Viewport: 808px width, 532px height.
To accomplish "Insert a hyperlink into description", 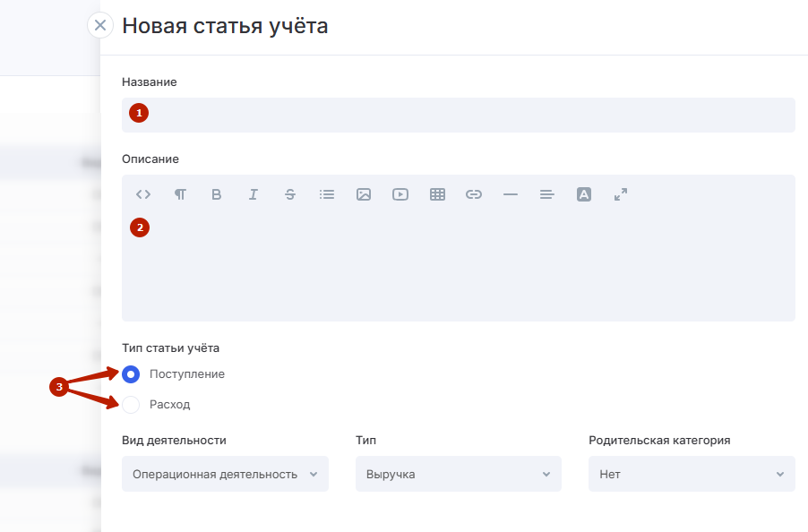I will point(474,194).
